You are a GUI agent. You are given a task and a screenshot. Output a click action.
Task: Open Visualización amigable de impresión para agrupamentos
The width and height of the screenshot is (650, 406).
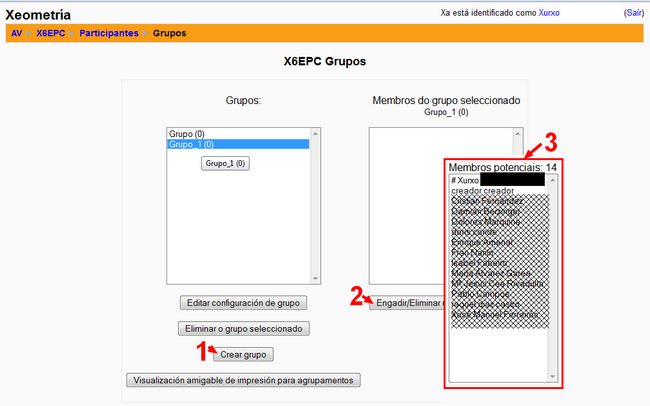coord(245,380)
